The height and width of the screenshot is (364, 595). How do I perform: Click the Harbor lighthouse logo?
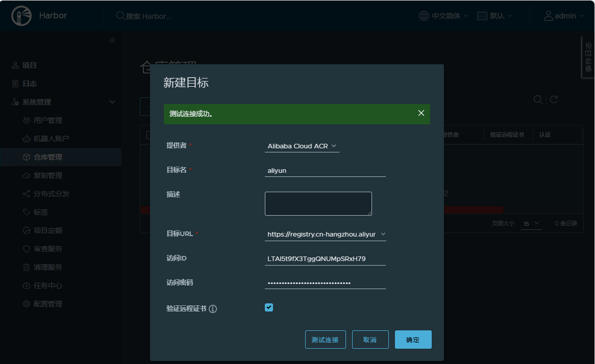coord(21,15)
